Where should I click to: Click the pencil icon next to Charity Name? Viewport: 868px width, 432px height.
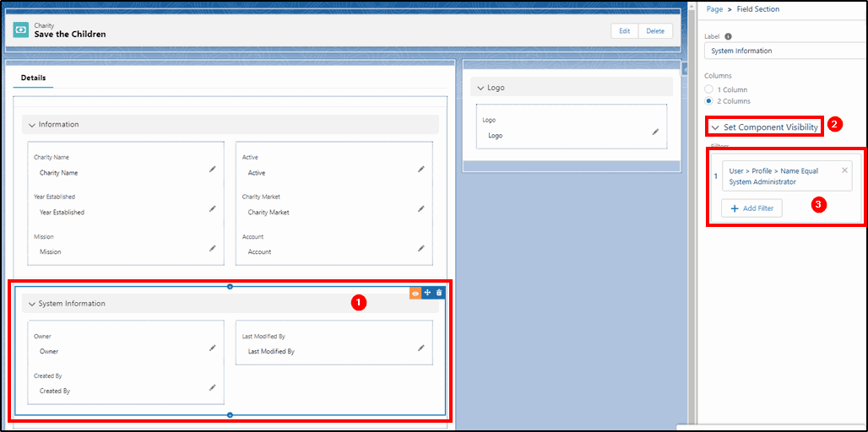(212, 170)
